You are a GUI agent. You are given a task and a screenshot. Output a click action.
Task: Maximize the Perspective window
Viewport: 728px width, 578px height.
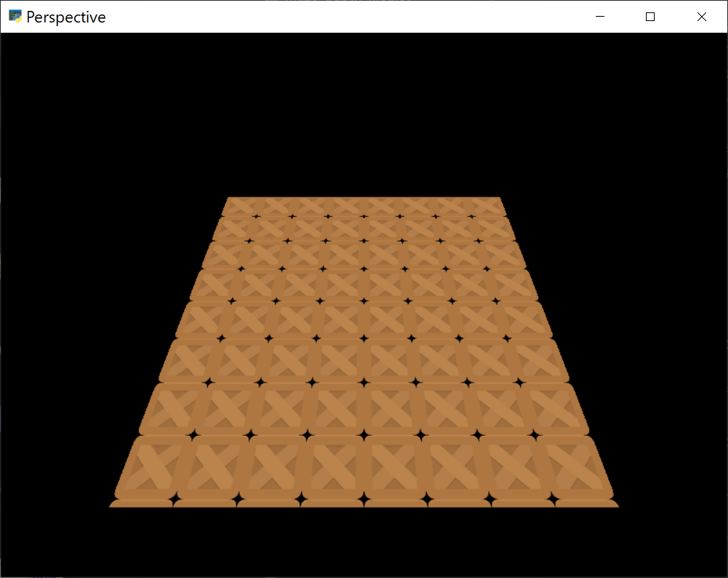click(x=650, y=17)
